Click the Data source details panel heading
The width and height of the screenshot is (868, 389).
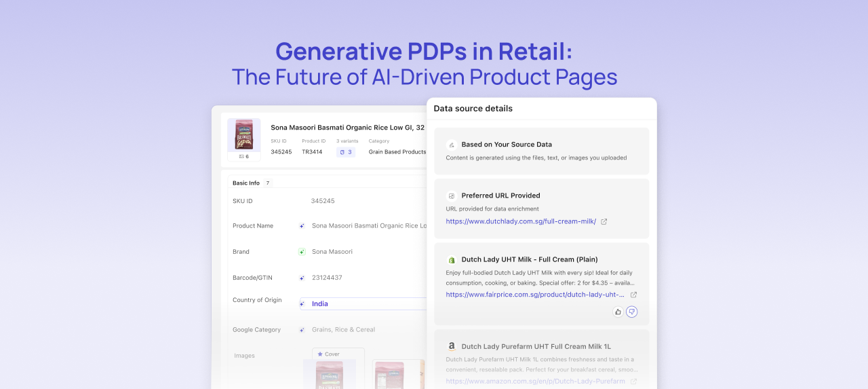[473, 109]
